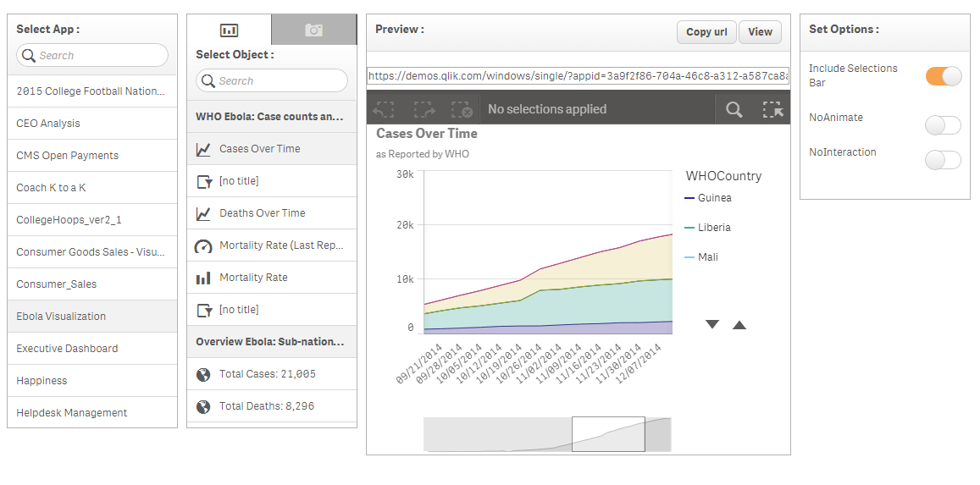980x485 pixels.
Task: Select the Total Cases globe object
Action: [x=272, y=374]
